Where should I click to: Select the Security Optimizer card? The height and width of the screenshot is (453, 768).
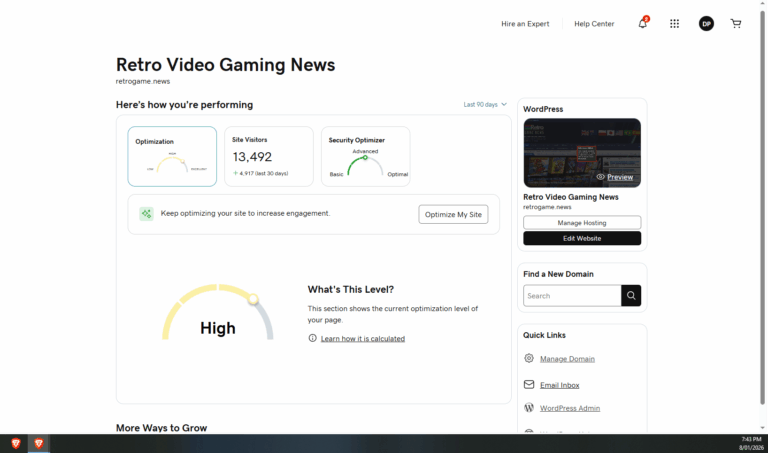pyautogui.click(x=365, y=156)
